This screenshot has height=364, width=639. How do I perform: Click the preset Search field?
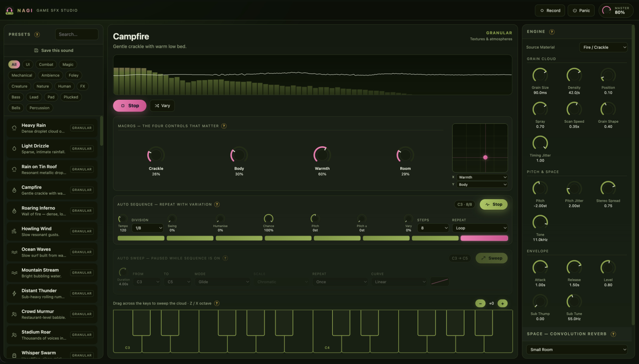[x=77, y=34]
